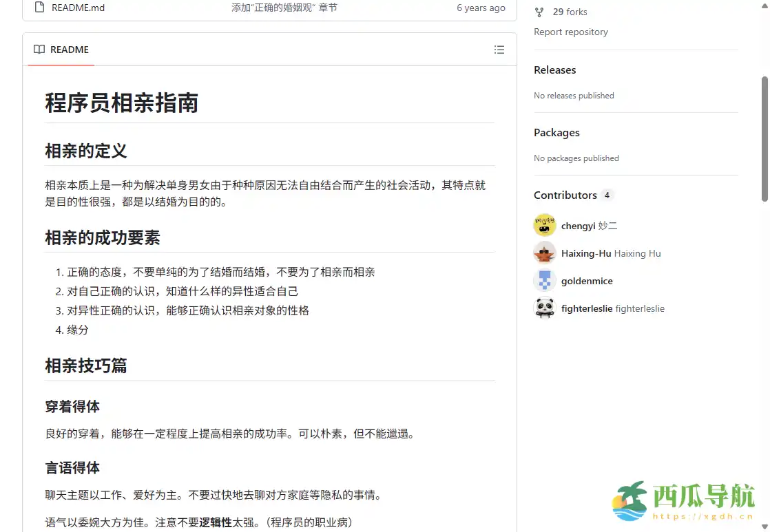Click the Contributors 4 counter badge
This screenshot has height=532, width=770.
pos(607,195)
